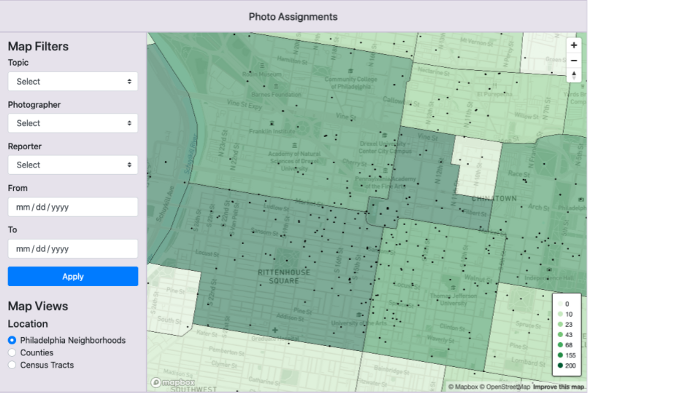Click the To date field

pyautogui.click(x=73, y=249)
